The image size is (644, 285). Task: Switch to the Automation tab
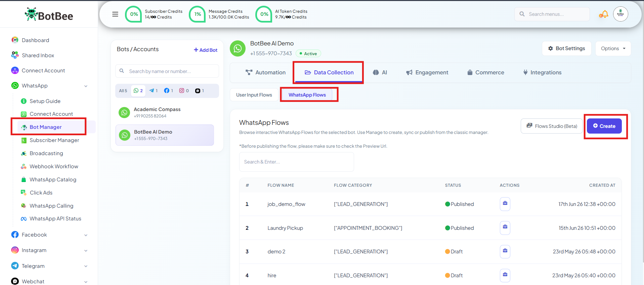click(x=265, y=72)
